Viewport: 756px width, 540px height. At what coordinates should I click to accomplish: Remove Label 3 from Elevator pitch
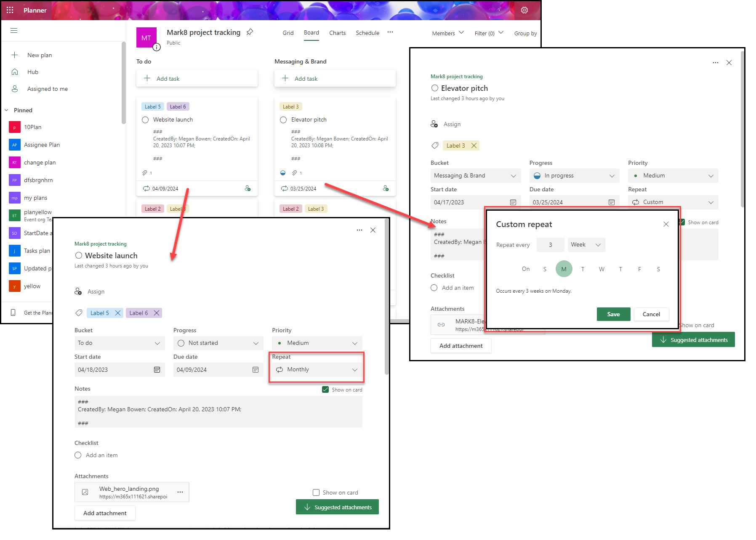pos(474,146)
